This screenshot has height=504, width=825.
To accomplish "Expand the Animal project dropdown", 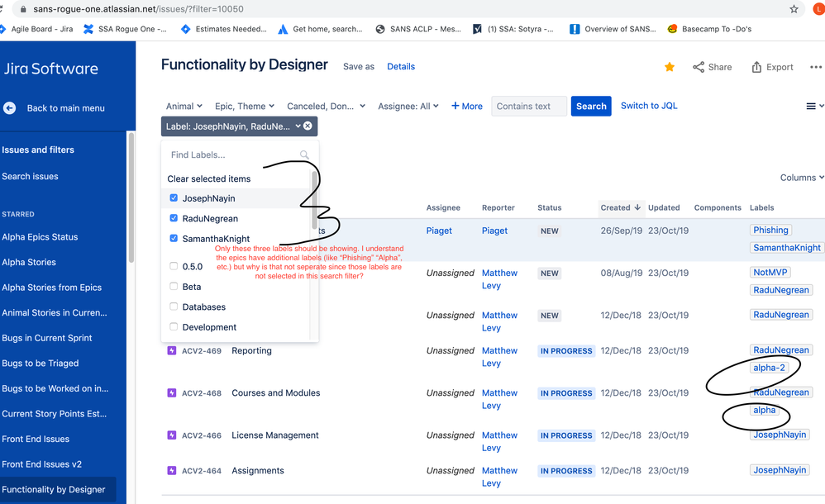I will click(x=184, y=106).
